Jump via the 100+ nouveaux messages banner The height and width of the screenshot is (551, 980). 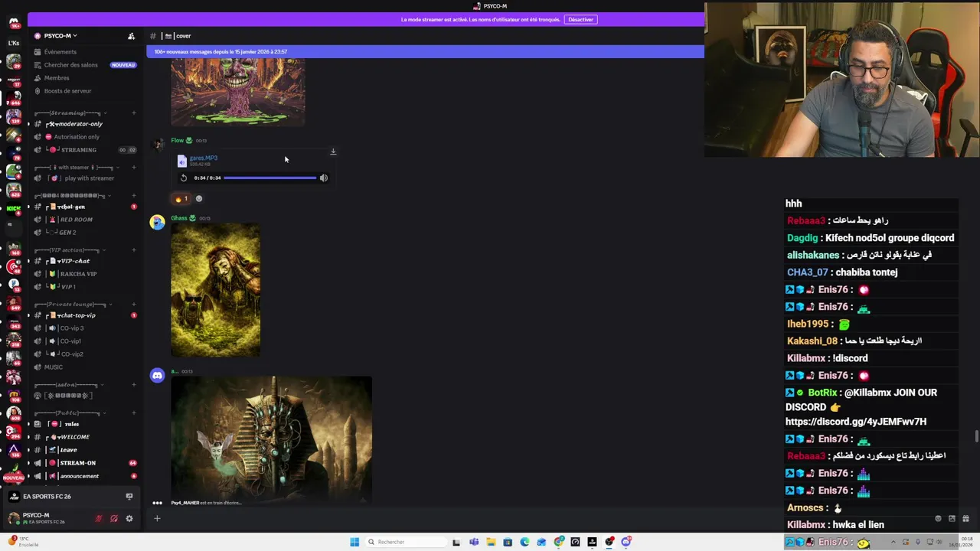tap(425, 52)
